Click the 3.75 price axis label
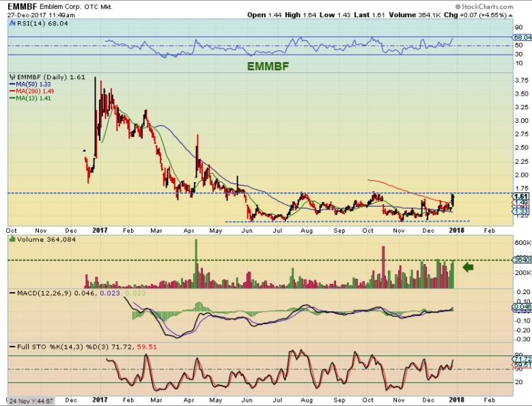Image resolution: width=532 pixels, height=406 pixels. [522, 81]
